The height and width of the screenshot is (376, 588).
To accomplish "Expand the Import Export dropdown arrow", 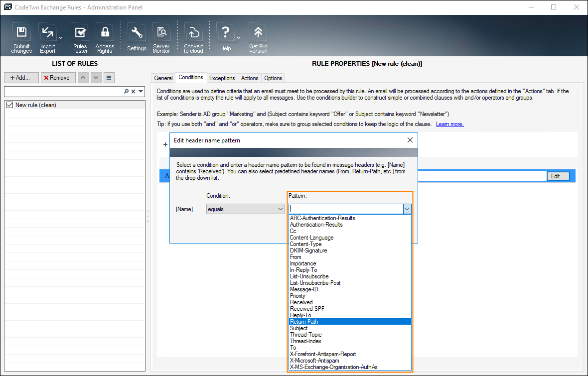I will (60, 38).
